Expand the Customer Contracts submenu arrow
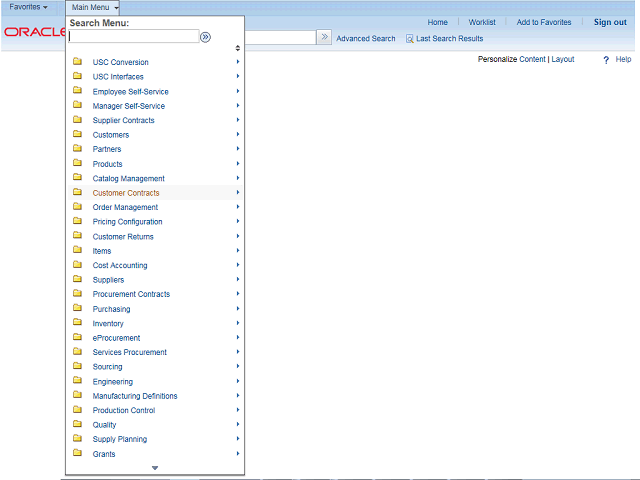Screen dimensions: 640x480 pyautogui.click(x=238, y=192)
